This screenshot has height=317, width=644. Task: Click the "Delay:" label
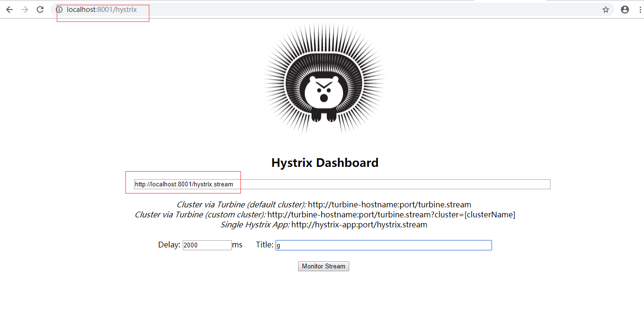(169, 245)
